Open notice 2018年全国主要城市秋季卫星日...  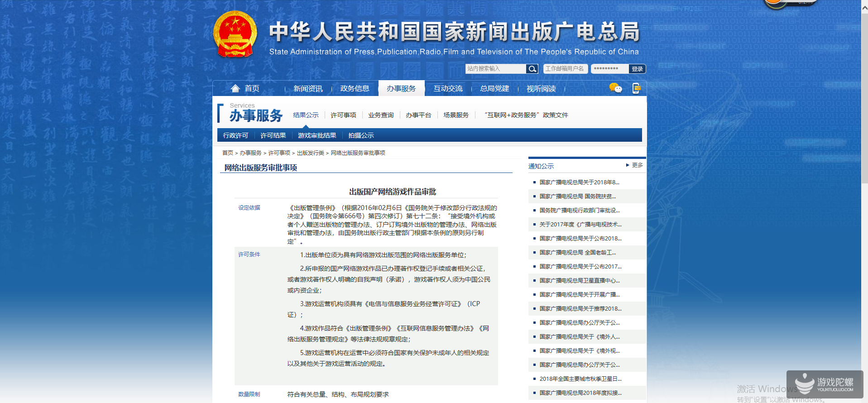(580, 379)
